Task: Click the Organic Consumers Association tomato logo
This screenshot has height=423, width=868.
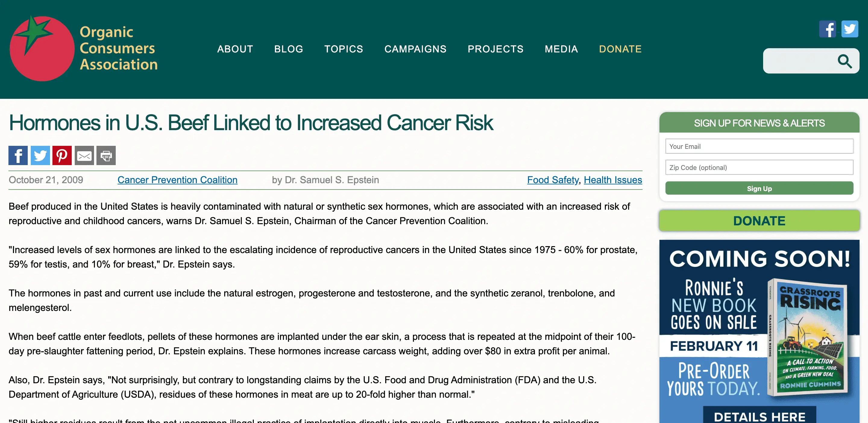Action: (42, 49)
